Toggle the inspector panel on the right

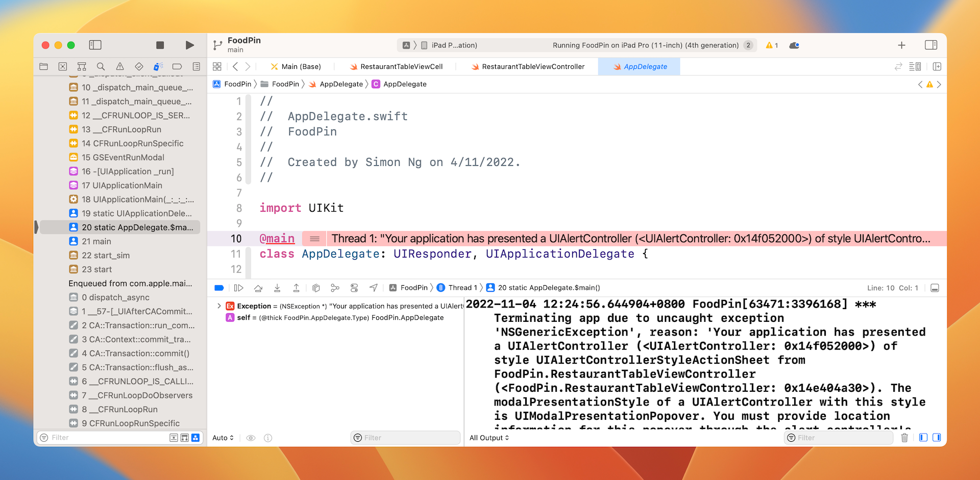coord(930,45)
